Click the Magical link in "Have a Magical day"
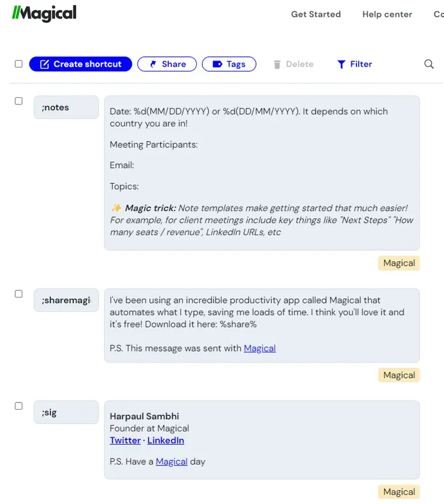The width and height of the screenshot is (444, 504). [172, 461]
